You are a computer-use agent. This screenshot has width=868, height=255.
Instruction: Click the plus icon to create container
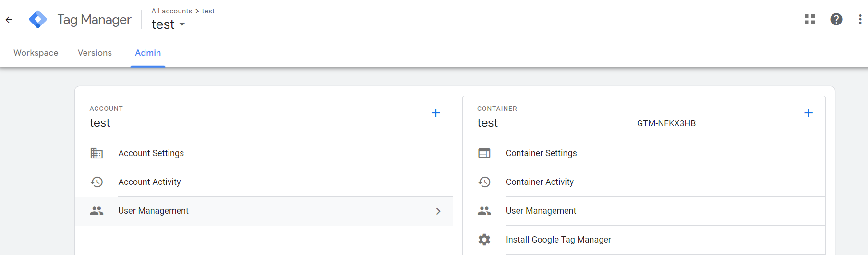click(x=808, y=113)
